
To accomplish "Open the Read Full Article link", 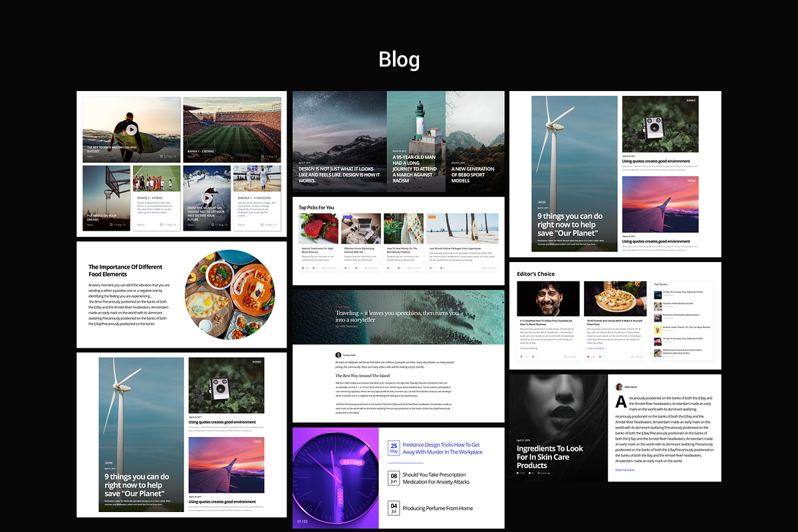I will coord(624,469).
